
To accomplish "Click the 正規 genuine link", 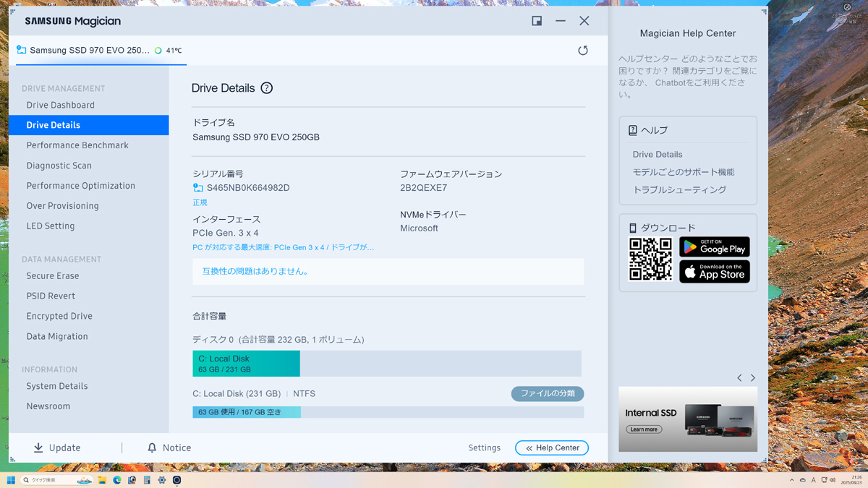I will (x=200, y=202).
